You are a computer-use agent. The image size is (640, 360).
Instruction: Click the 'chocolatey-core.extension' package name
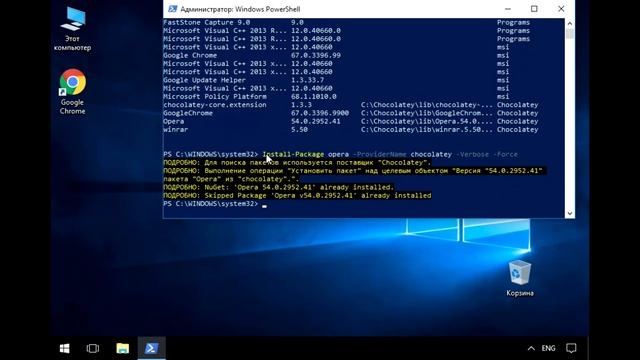[215, 105]
